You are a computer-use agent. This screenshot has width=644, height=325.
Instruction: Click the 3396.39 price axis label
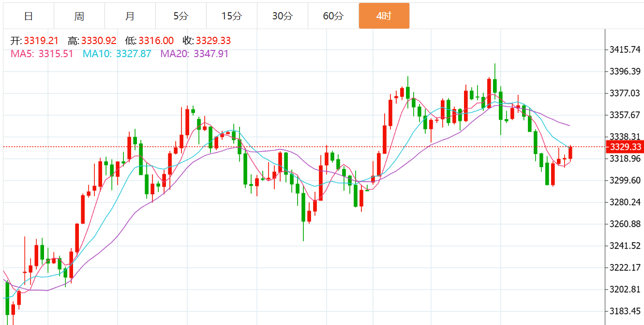625,72
